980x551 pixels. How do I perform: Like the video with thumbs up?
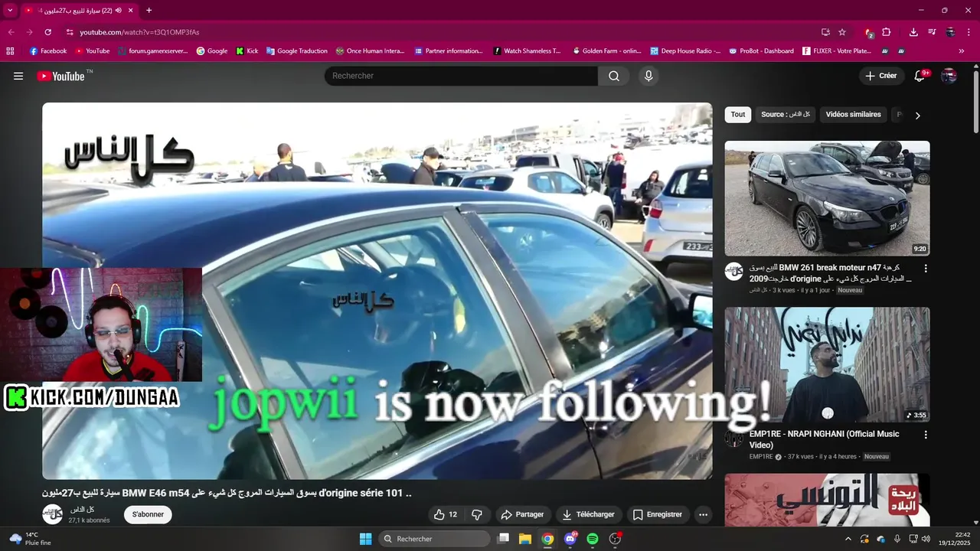(446, 514)
